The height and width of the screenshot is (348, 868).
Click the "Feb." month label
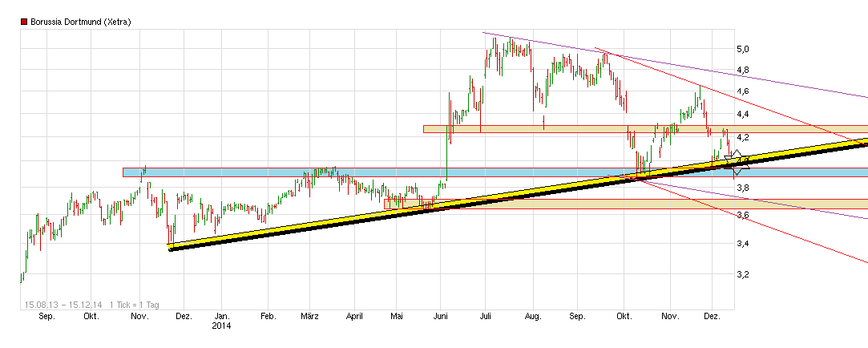click(x=268, y=317)
